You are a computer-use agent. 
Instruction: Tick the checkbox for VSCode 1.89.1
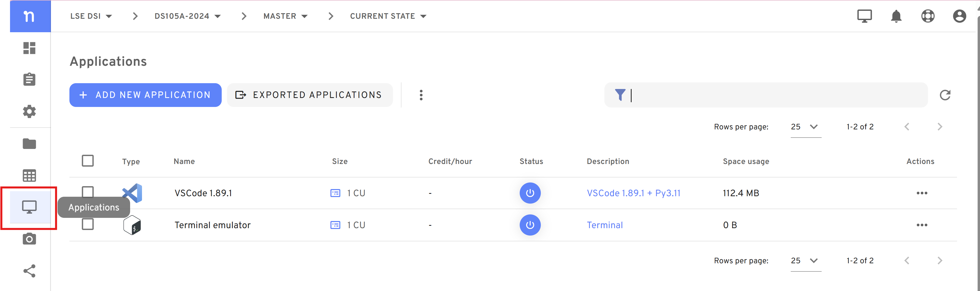pyautogui.click(x=88, y=193)
